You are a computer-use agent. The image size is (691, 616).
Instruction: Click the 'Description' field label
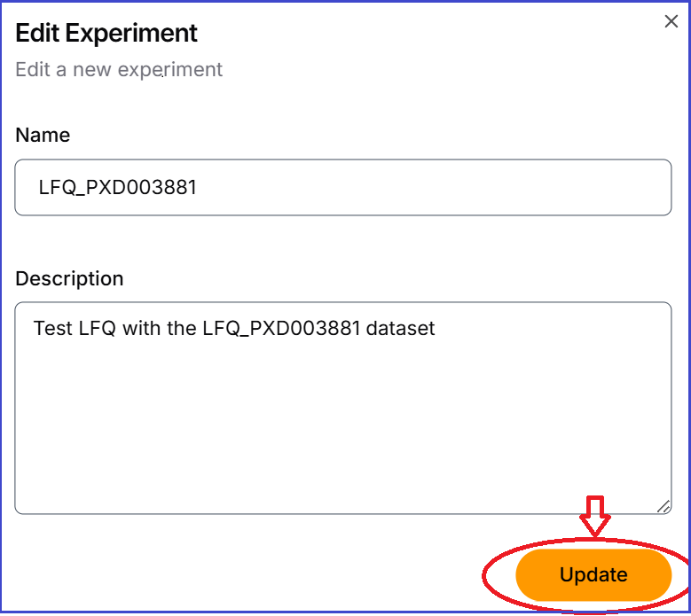69,278
